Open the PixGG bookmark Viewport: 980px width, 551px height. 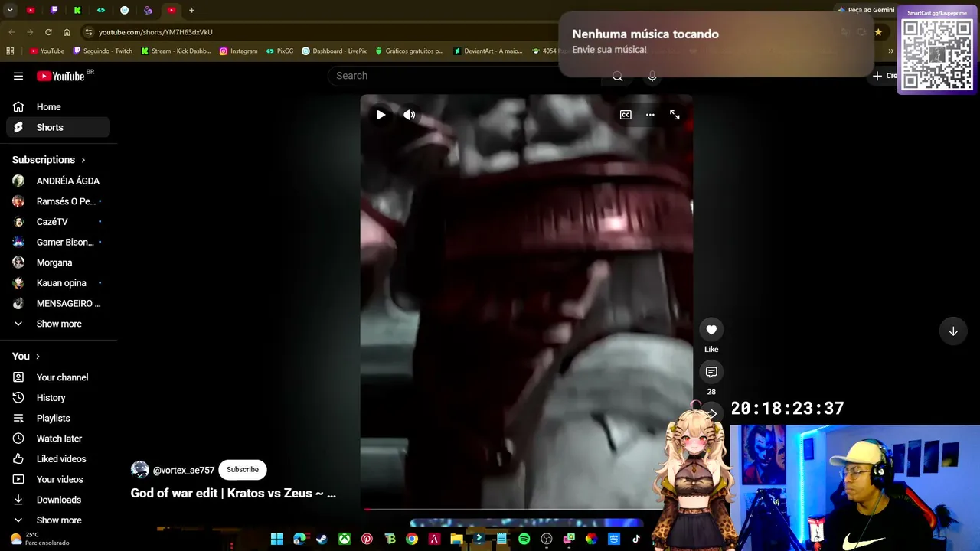pos(280,51)
